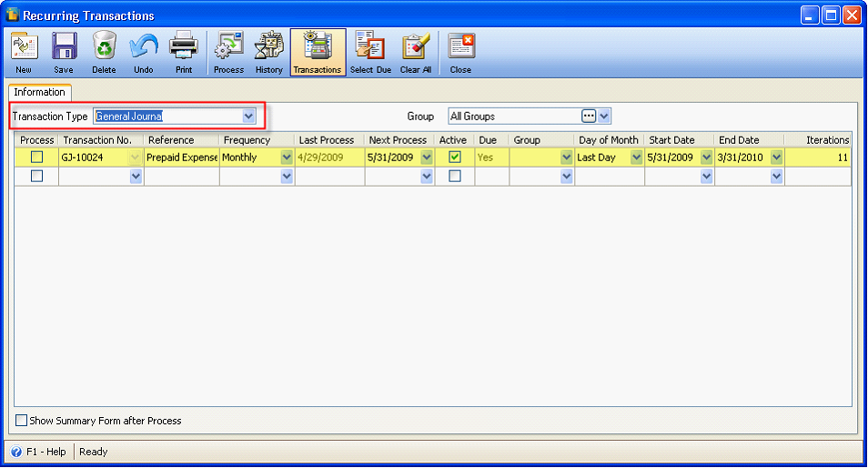Screen dimensions: 868x468
Task: Open Start Date dropdown in empty row
Action: click(706, 176)
